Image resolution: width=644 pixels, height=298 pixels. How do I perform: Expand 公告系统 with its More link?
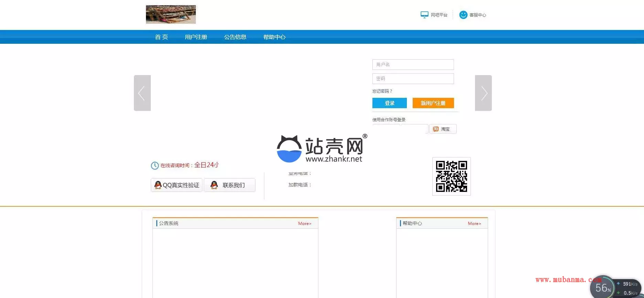click(x=305, y=224)
